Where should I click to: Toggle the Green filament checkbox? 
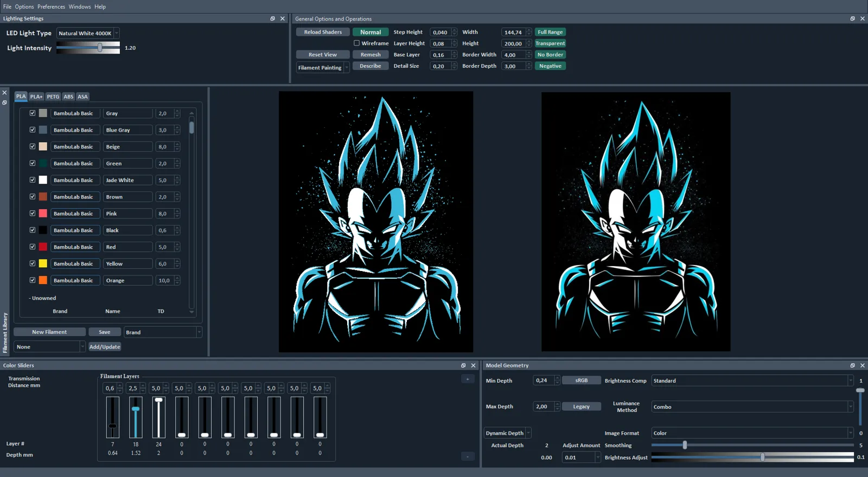[x=33, y=163]
